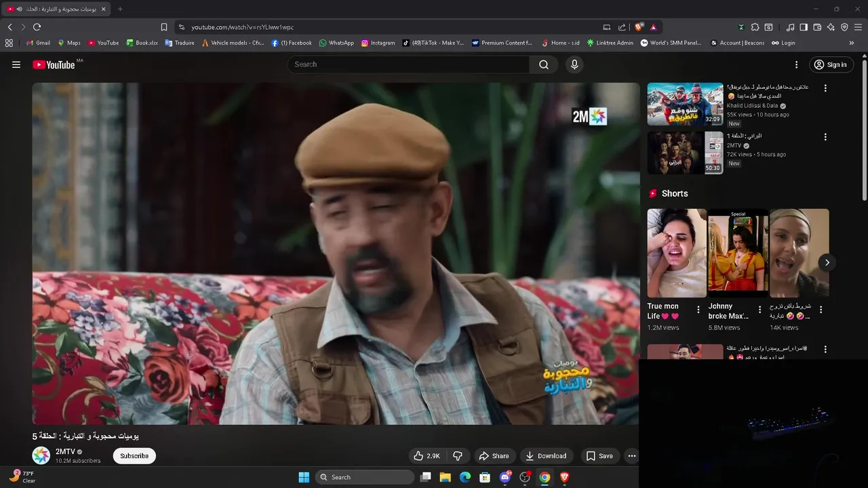The width and height of the screenshot is (868, 488).
Task: Open the apps grid in bookmarks bar
Action: coord(9,43)
